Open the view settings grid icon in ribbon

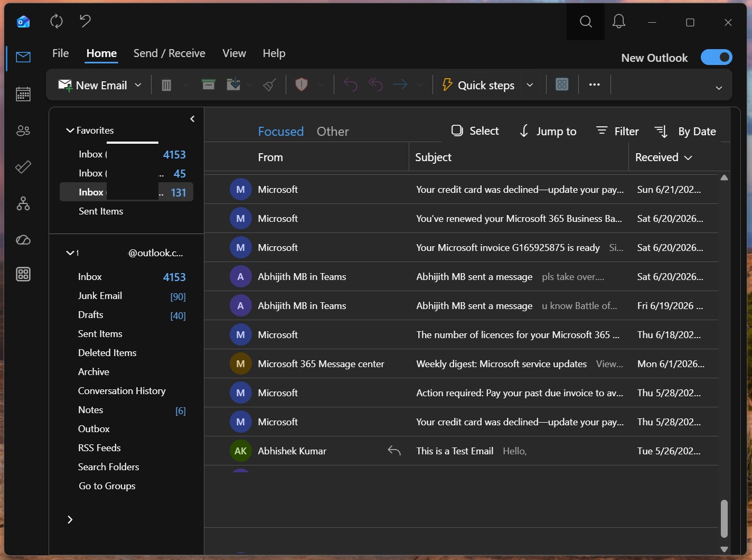tap(562, 85)
